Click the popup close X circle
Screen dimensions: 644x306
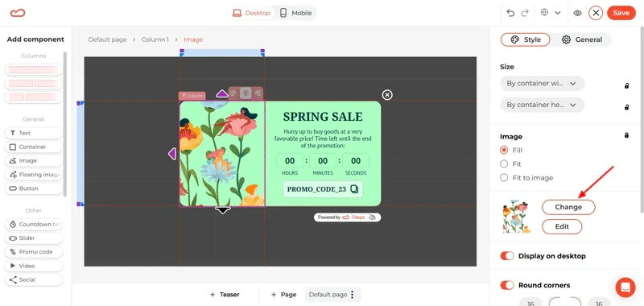point(387,95)
